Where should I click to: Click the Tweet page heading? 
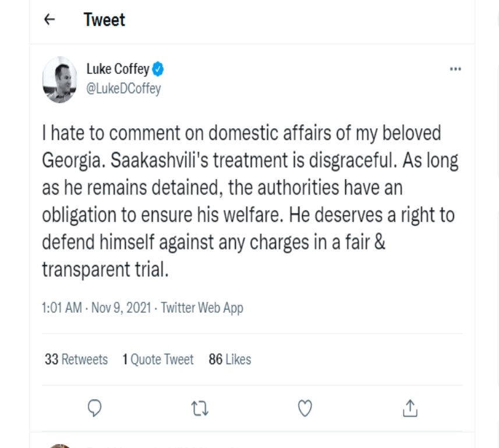[x=104, y=20]
